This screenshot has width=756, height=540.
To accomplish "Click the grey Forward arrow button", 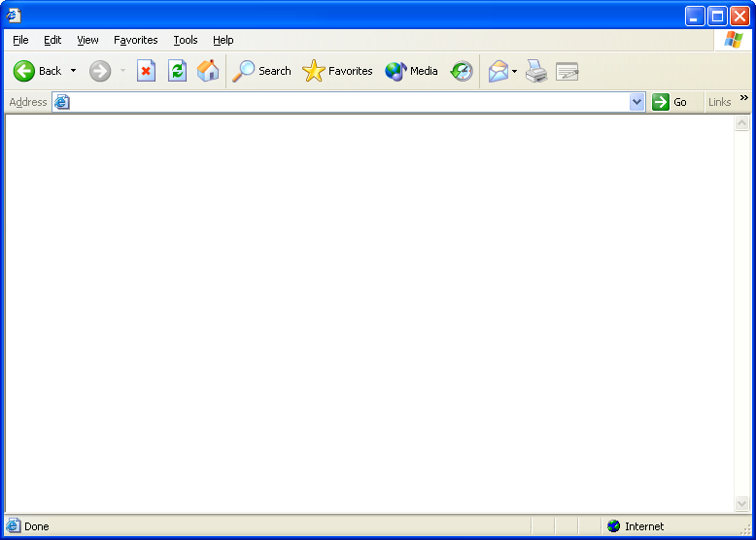I will pyautogui.click(x=100, y=71).
